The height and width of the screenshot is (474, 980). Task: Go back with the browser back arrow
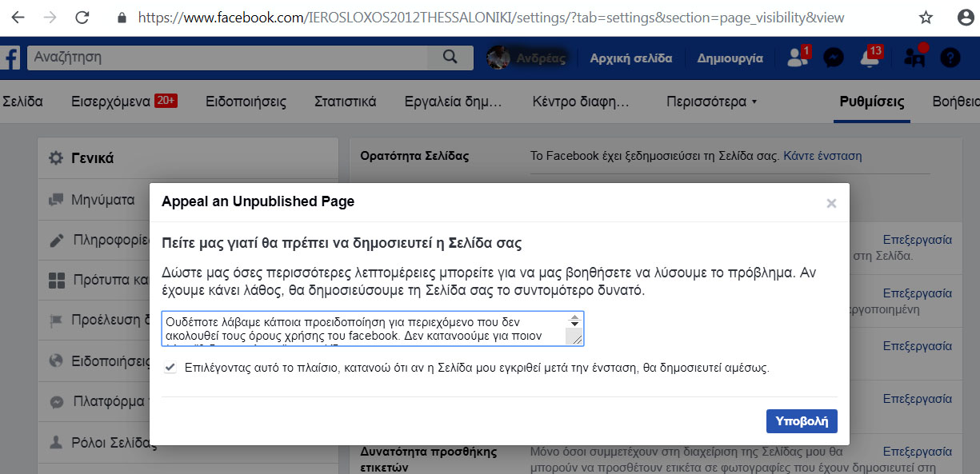coord(18,17)
